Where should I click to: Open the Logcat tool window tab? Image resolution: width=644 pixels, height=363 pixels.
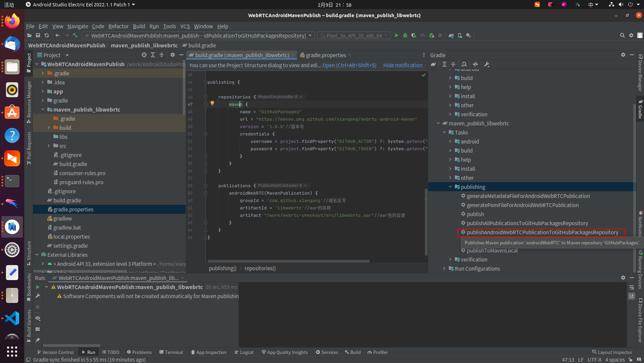pyautogui.click(x=244, y=352)
